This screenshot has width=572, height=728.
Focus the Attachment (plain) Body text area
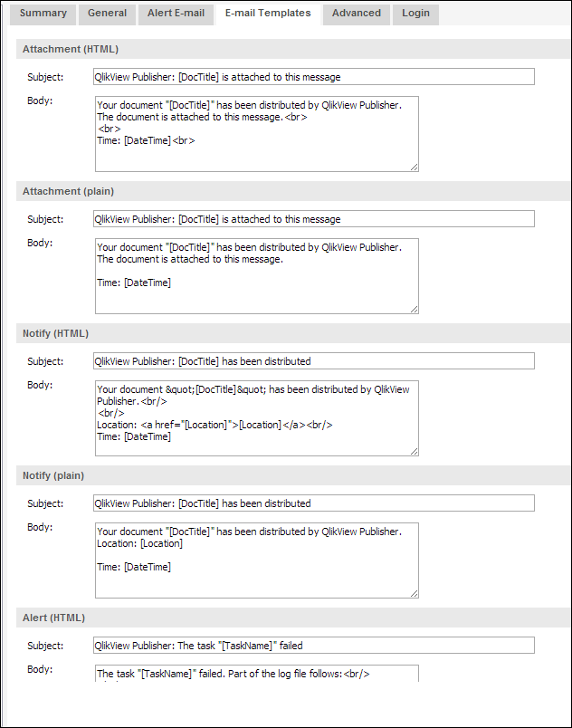(x=256, y=275)
